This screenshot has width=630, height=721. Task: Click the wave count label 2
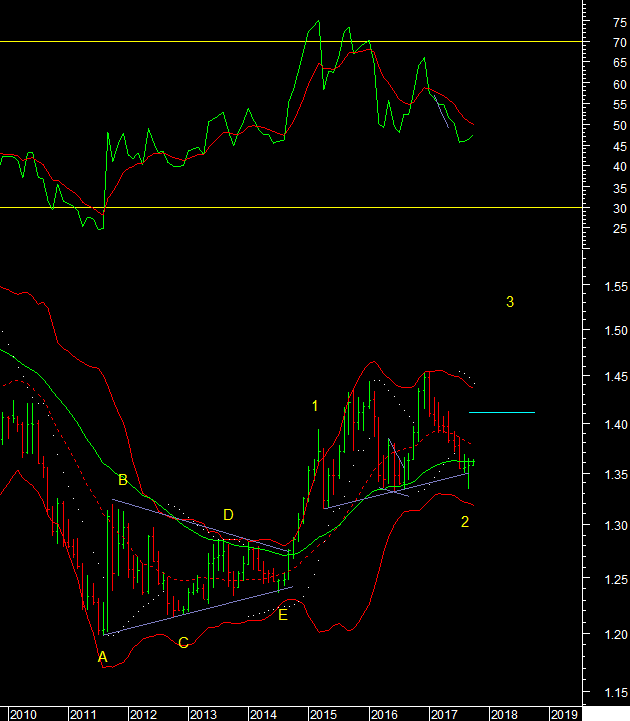465,521
